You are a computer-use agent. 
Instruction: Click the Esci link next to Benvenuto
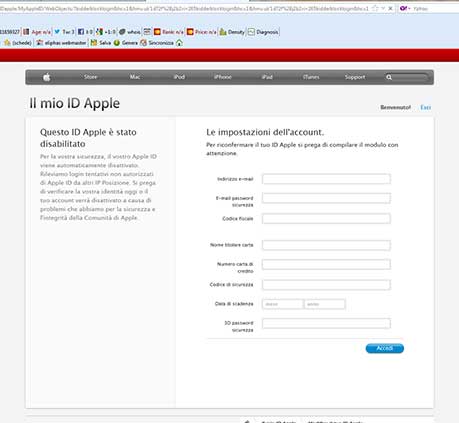point(426,107)
